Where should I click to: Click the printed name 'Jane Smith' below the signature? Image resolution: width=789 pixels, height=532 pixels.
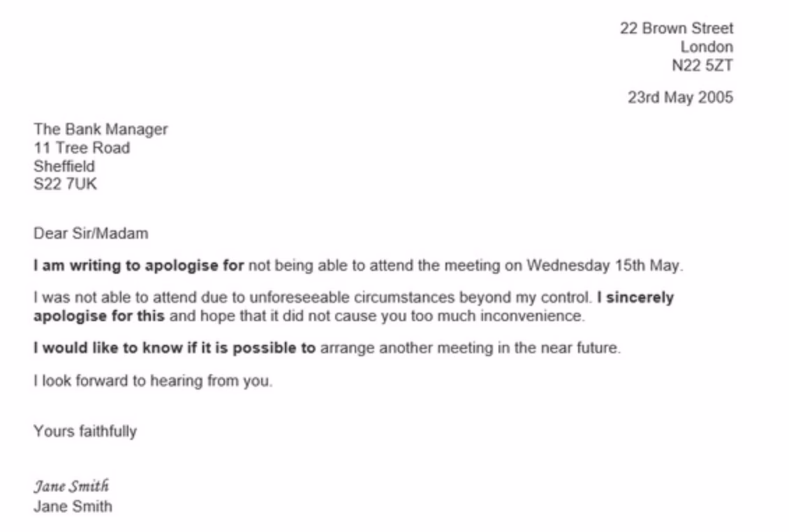[x=73, y=506]
